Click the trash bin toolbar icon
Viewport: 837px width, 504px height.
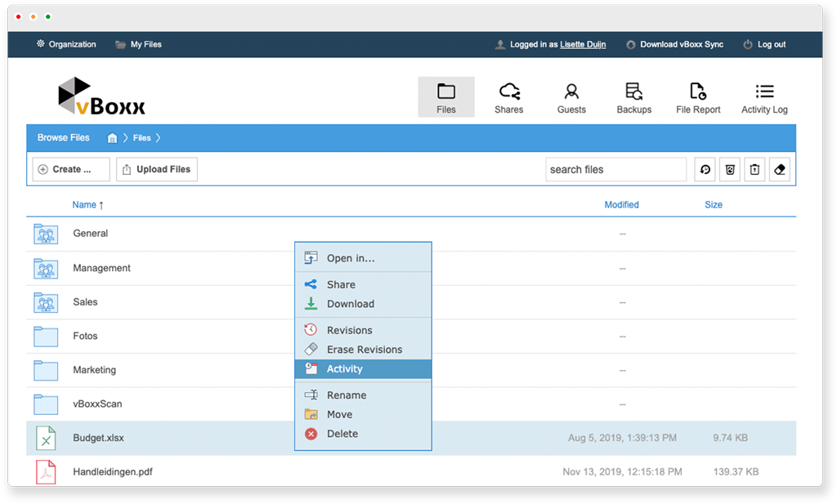pyautogui.click(x=754, y=170)
